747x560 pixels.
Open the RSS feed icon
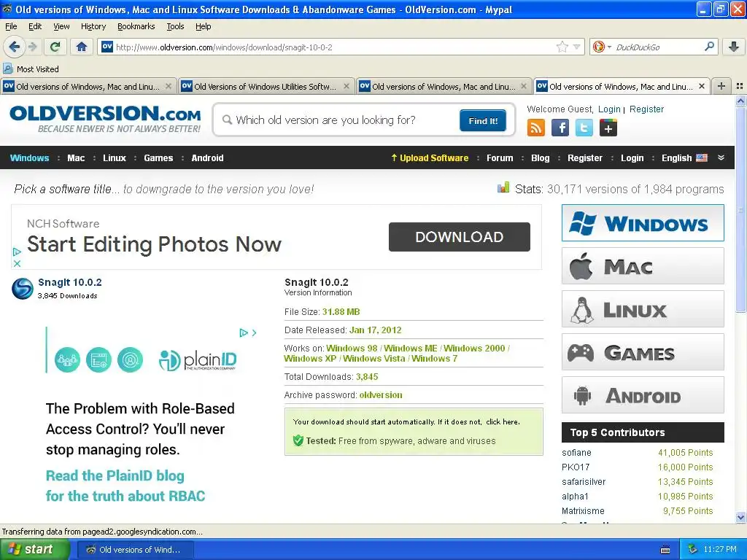(x=536, y=128)
